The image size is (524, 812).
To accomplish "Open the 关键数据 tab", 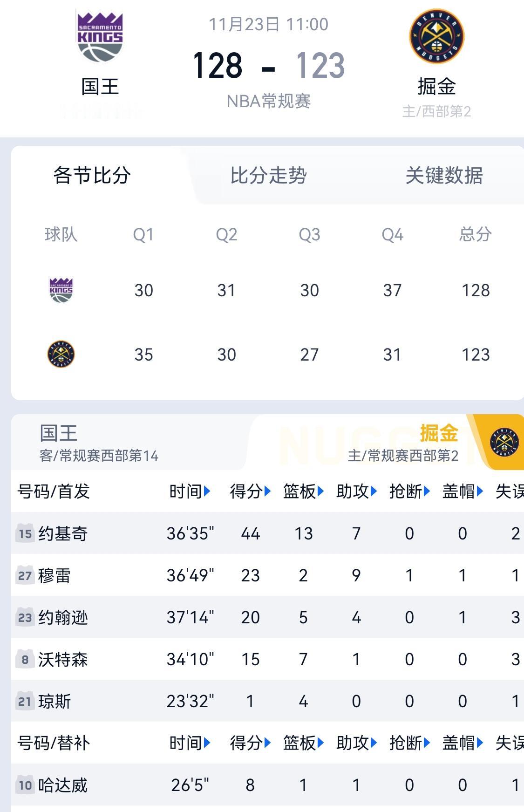I will click(x=444, y=176).
